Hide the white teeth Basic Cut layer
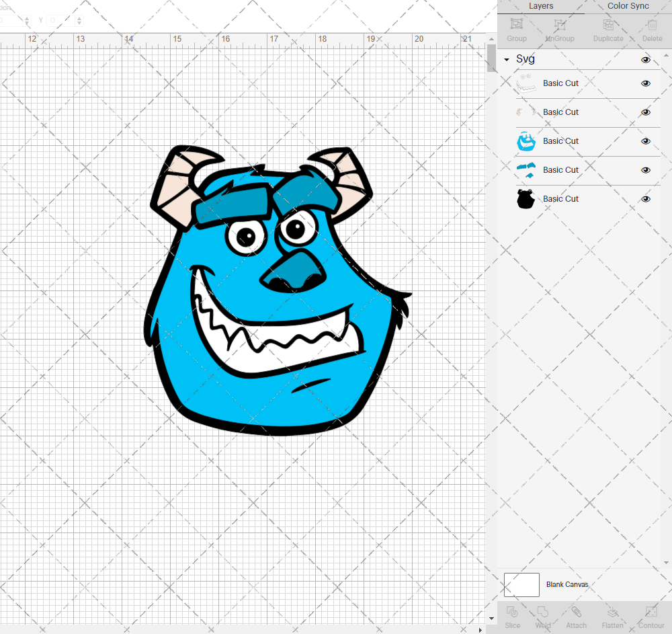The width and height of the screenshot is (672, 634). (645, 83)
